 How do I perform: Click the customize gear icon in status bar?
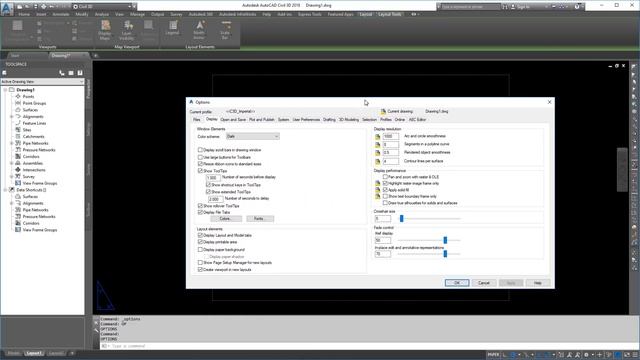click(x=586, y=355)
